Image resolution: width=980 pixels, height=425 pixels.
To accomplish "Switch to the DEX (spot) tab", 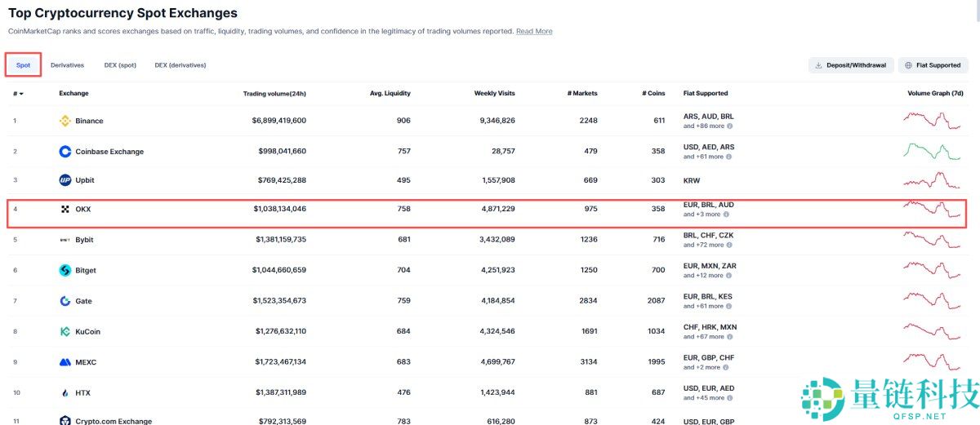I will 120,65.
